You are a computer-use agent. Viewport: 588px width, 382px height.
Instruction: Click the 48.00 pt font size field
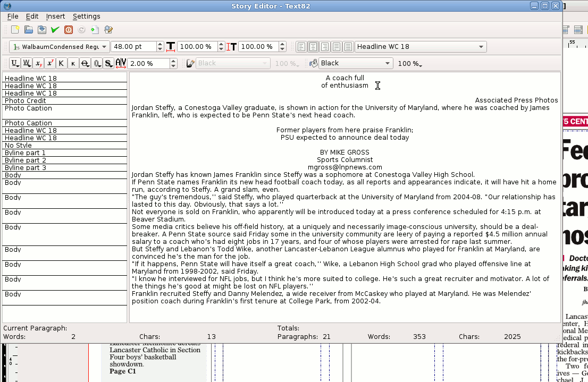[133, 47]
